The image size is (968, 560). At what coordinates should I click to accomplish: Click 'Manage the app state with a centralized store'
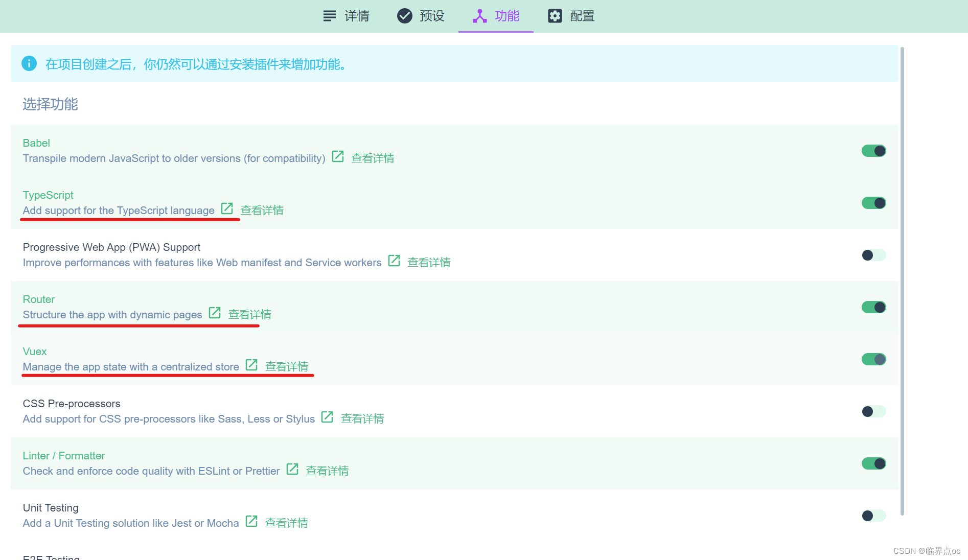(x=131, y=367)
